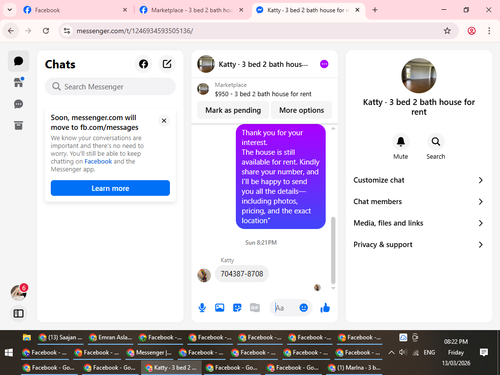Click the Learn more button
This screenshot has width=500, height=375.
[x=110, y=188]
